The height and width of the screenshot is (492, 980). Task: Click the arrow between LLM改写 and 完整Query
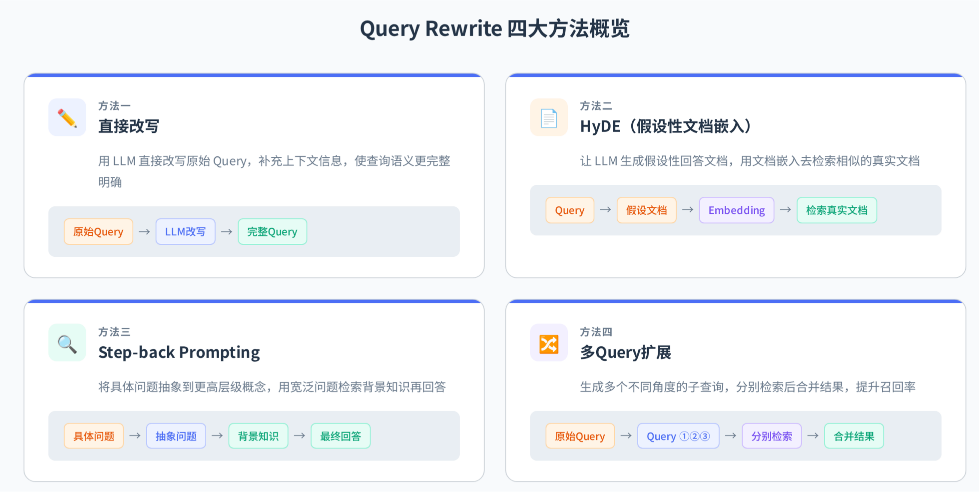pyautogui.click(x=227, y=232)
